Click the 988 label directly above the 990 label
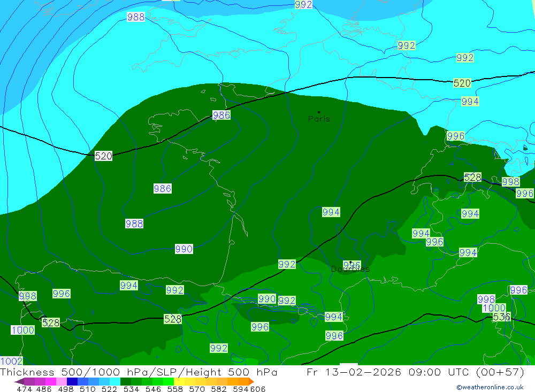Screen dimensions: 535x392 [134, 224]
